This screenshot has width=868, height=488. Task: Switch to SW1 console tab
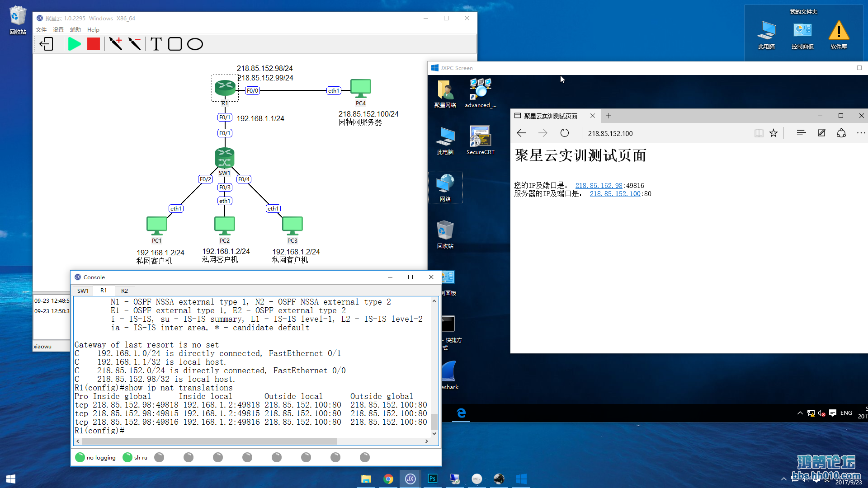[83, 291]
